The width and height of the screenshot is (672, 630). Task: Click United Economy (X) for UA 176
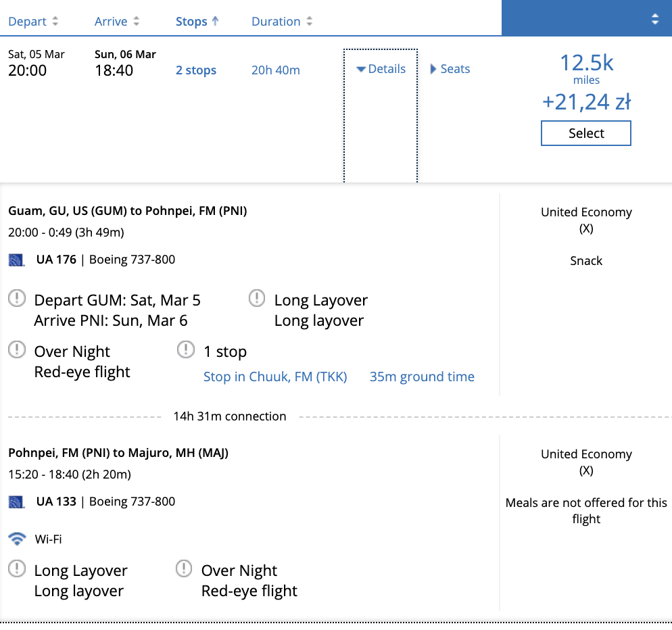pos(586,220)
